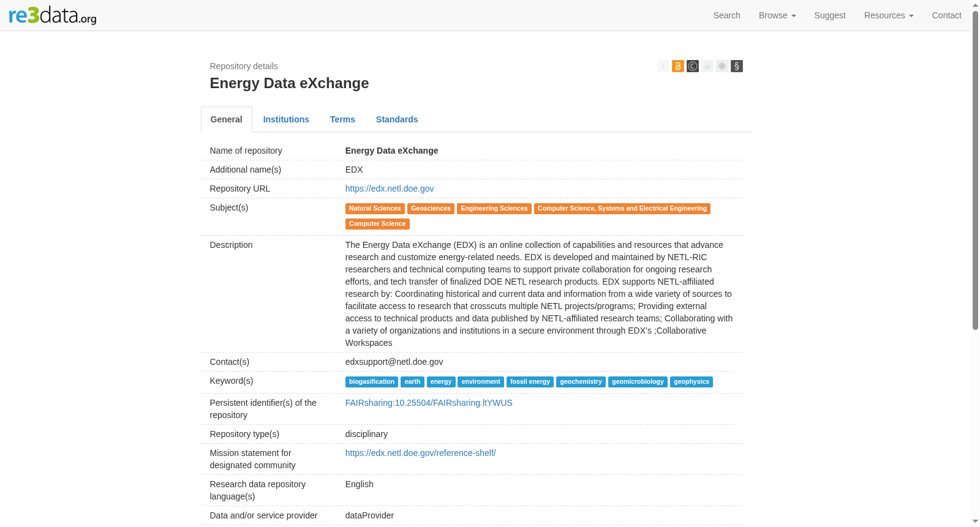Screen dimensions: 980x527
Task: Switch to the Institutions tab
Action: (x=286, y=119)
